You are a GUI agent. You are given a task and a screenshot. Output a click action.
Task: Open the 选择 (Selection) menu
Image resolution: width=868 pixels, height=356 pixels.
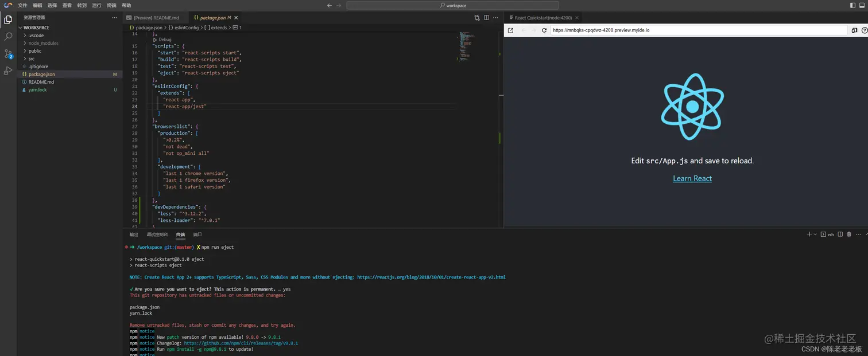[x=52, y=5]
